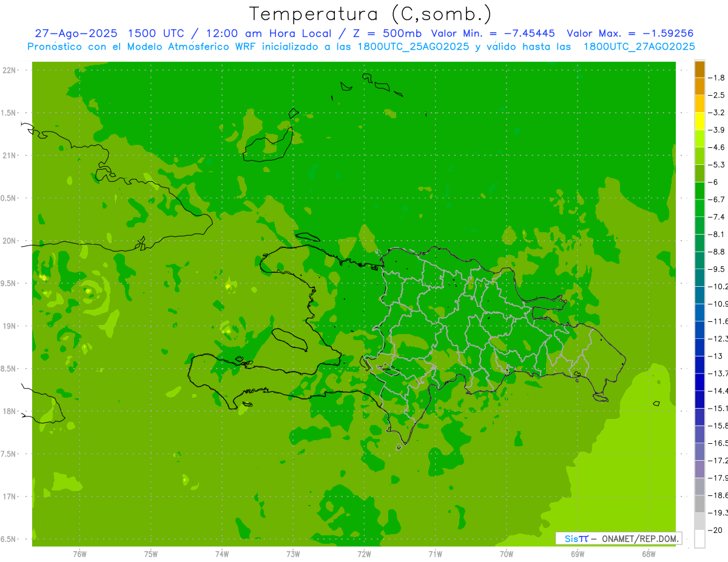Click longitude label "76W"

[79, 554]
